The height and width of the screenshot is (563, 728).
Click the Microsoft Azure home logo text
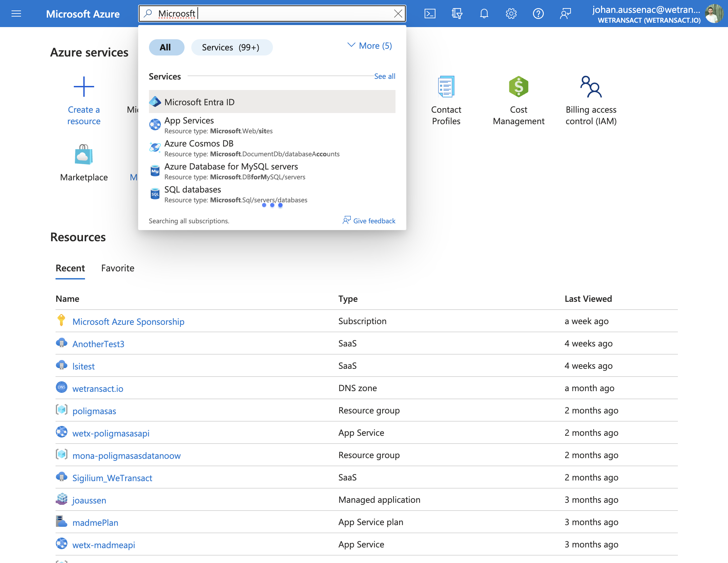[83, 14]
